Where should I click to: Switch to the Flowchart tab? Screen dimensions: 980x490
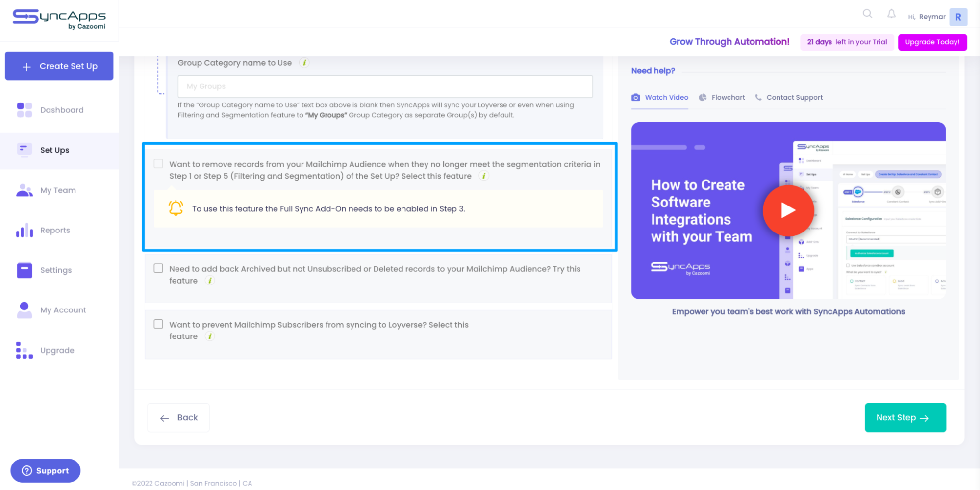point(722,97)
